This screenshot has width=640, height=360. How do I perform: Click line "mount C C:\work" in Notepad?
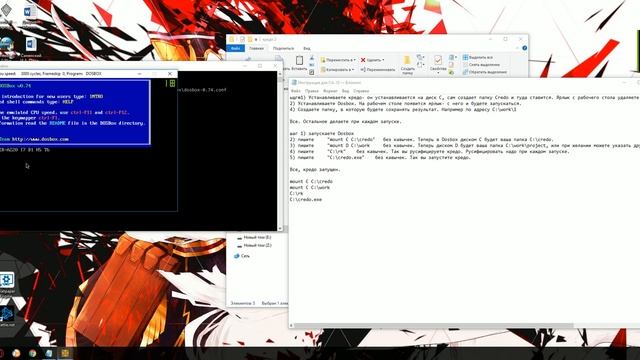(310, 187)
